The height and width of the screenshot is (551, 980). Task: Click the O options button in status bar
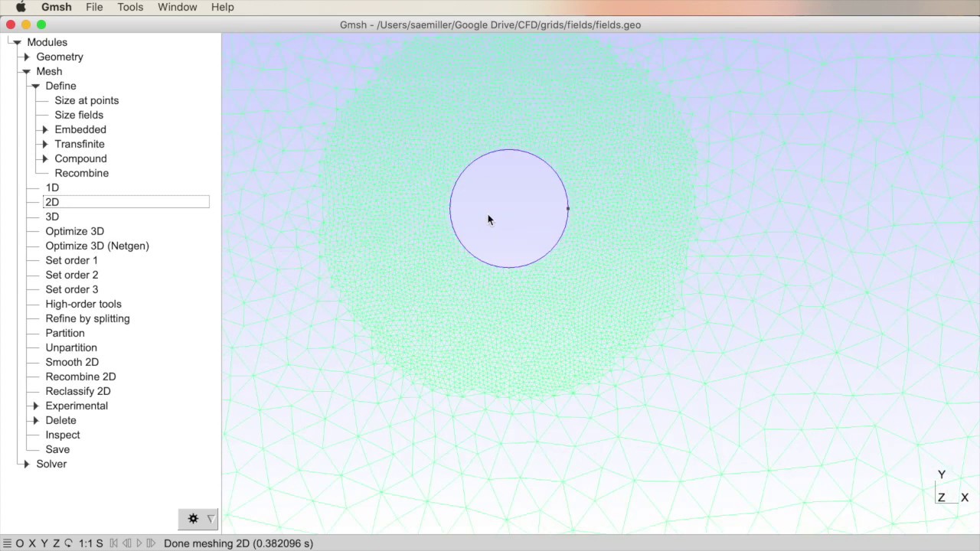click(x=20, y=543)
